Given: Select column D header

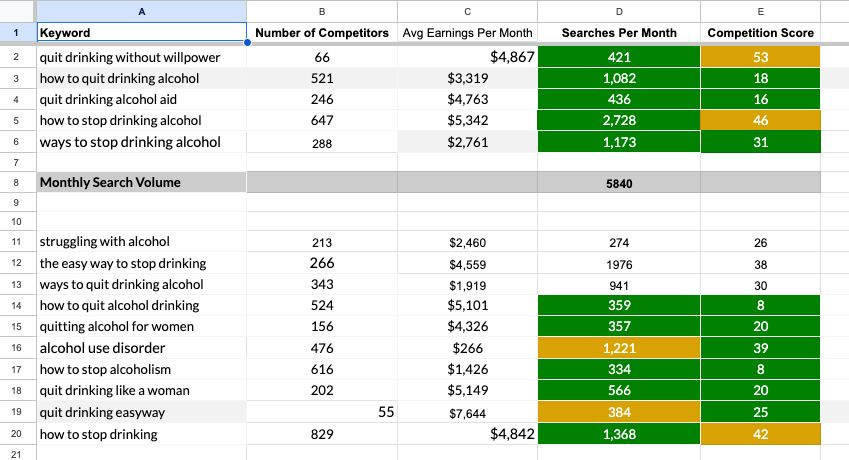Looking at the screenshot, I should point(619,11).
